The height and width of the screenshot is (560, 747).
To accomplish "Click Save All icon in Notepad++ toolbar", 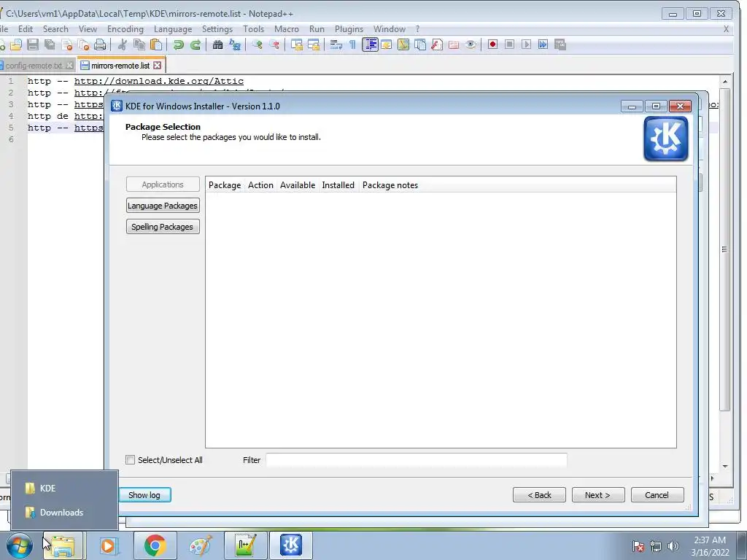I will click(50, 44).
